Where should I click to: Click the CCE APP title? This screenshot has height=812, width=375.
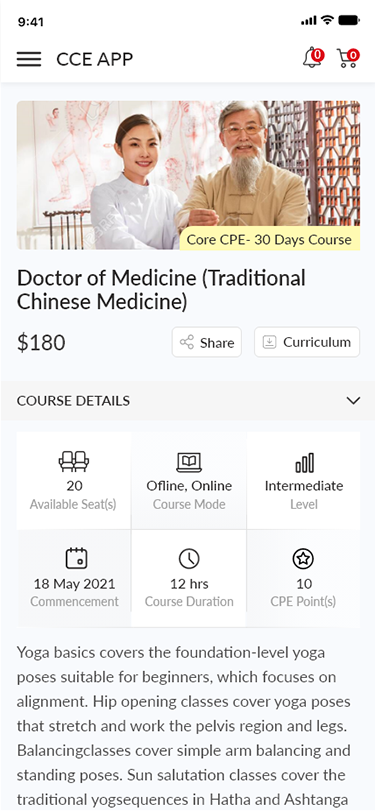95,59
